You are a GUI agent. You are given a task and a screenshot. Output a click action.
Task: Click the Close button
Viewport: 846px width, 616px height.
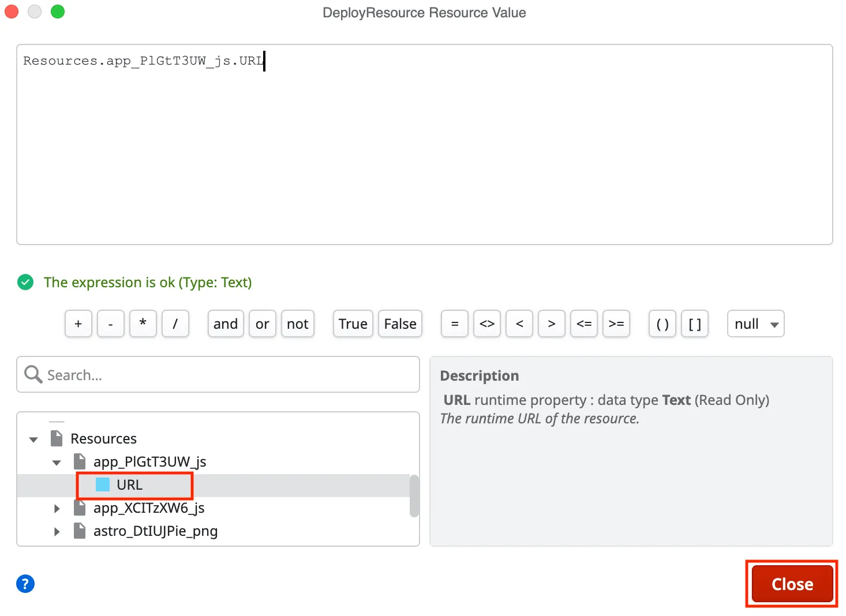(x=791, y=583)
